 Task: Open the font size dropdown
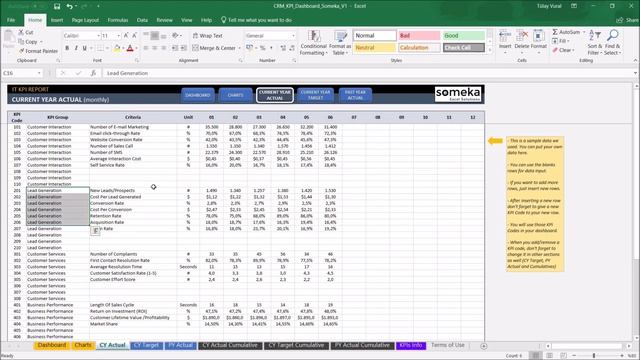[x=119, y=36]
